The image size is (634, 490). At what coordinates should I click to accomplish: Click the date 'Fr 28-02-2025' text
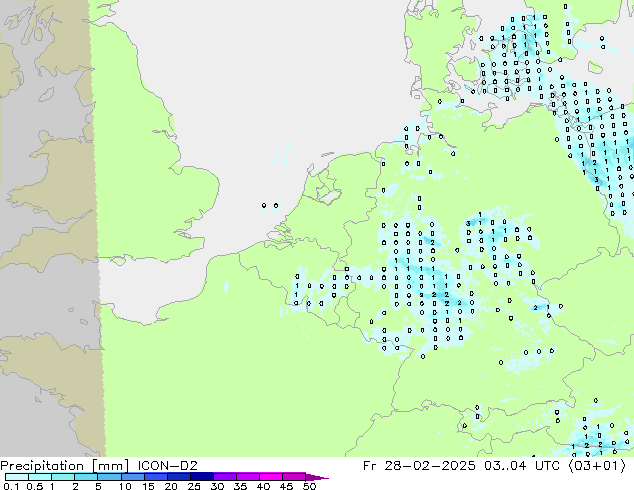(x=419, y=465)
